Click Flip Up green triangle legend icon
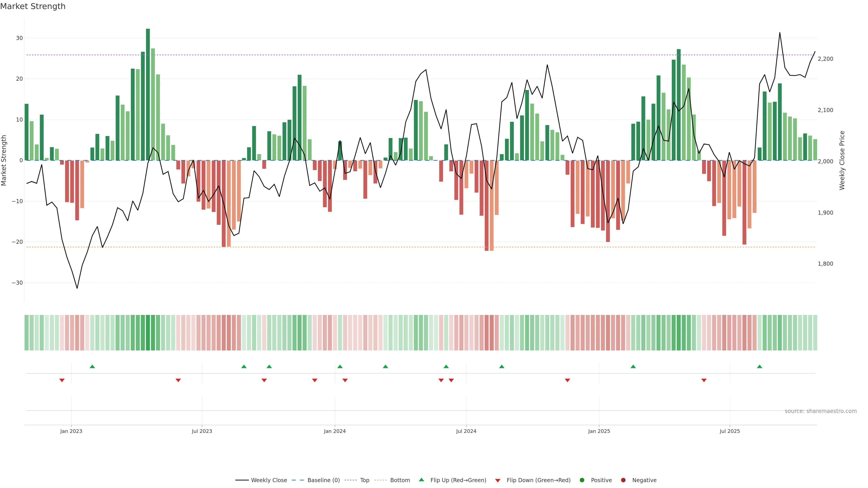Viewport: 868px width, 488px height. tap(421, 480)
